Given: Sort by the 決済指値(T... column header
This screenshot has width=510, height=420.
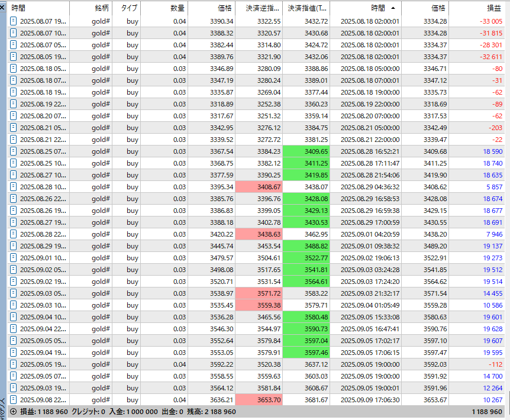Looking at the screenshot, I should click(x=306, y=8).
